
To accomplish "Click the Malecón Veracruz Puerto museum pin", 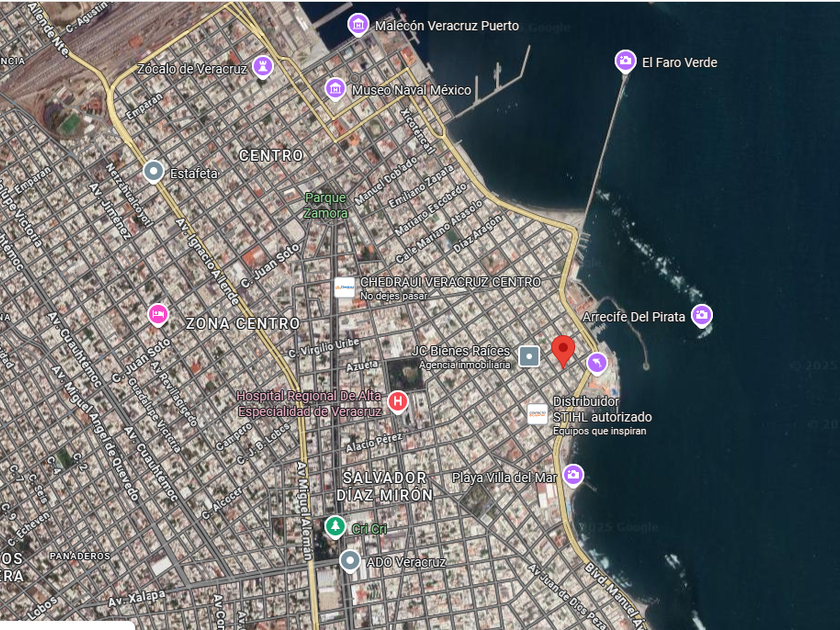I will pyautogui.click(x=358, y=25).
